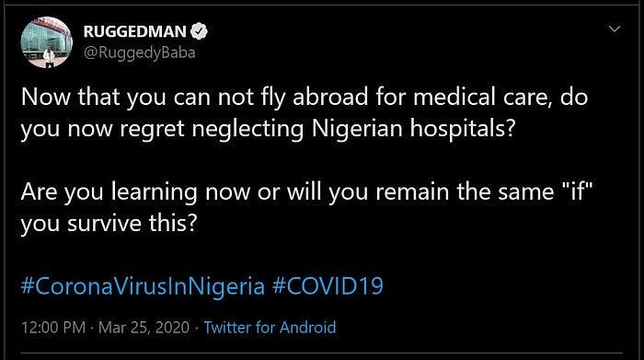The height and width of the screenshot is (360, 644).
Task: Click the Mar 25, 2020 date
Action: tap(144, 328)
